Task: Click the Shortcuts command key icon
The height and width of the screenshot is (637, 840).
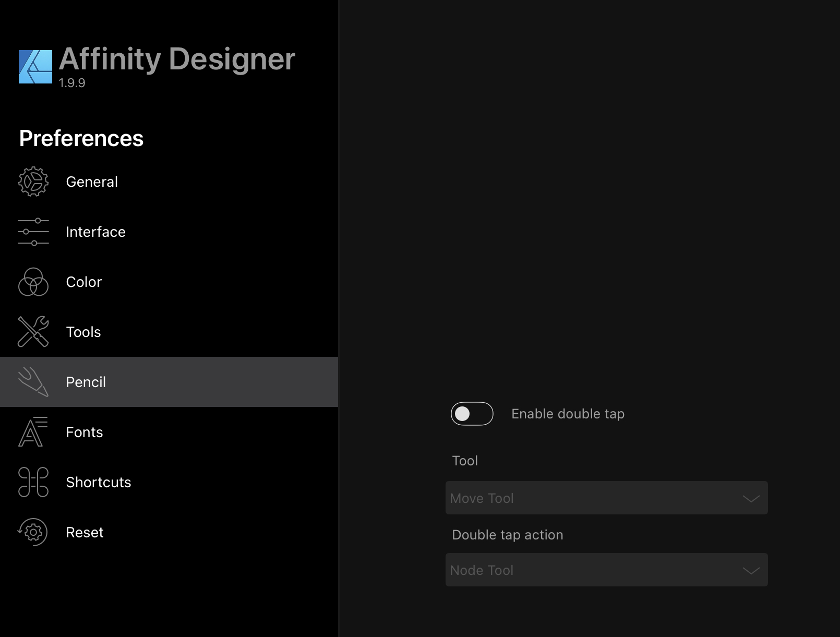Action: pyautogui.click(x=33, y=482)
